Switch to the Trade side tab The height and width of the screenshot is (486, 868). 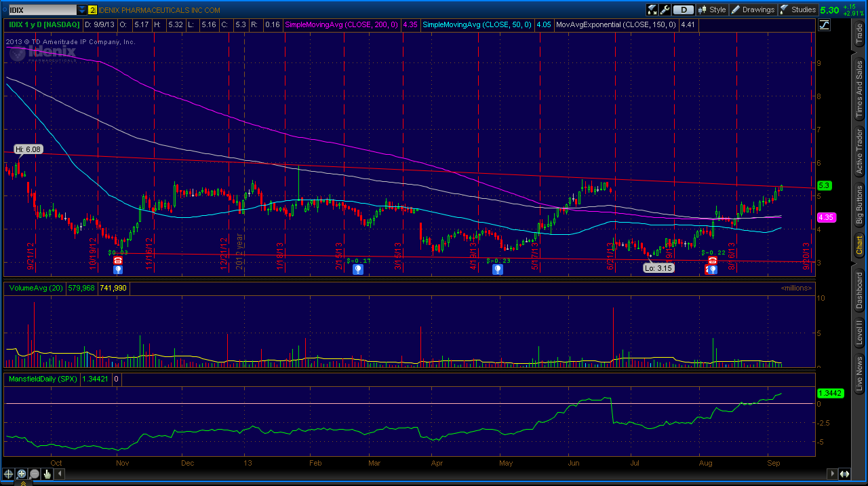(x=859, y=33)
